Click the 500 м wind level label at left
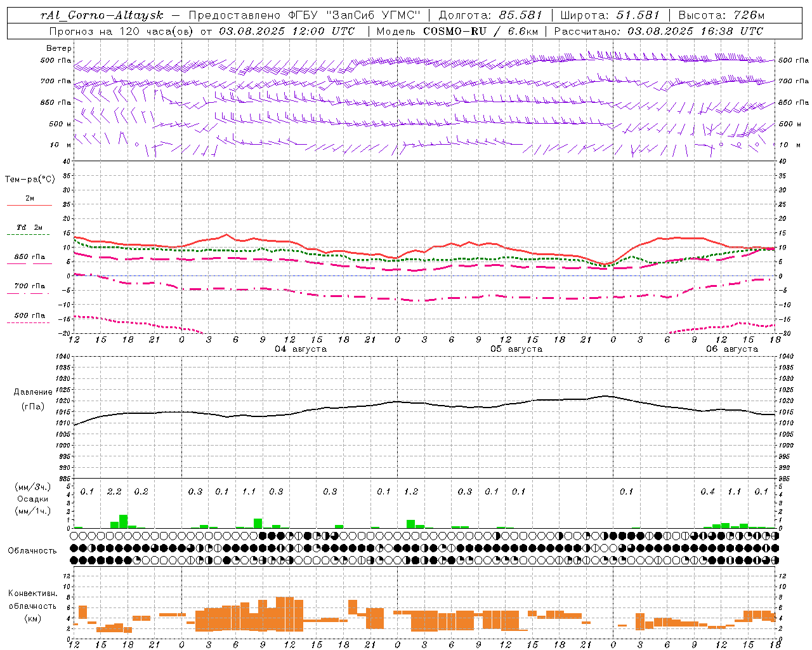 coord(60,124)
